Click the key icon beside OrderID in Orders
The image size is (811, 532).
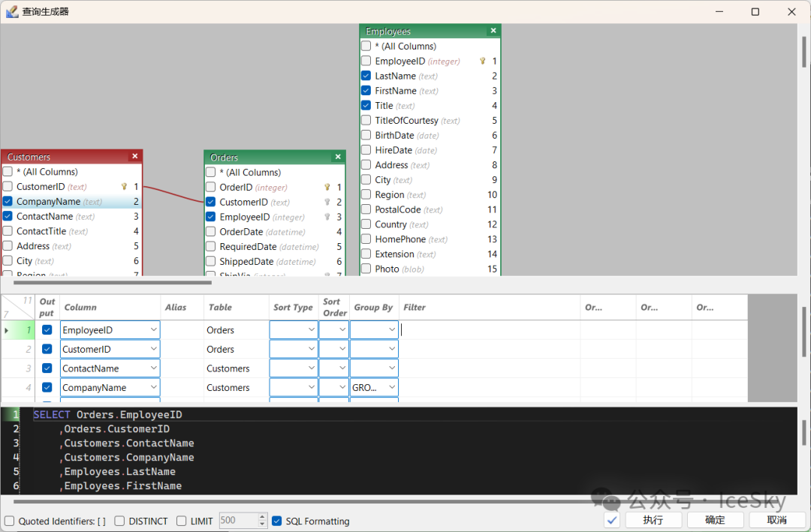click(327, 188)
